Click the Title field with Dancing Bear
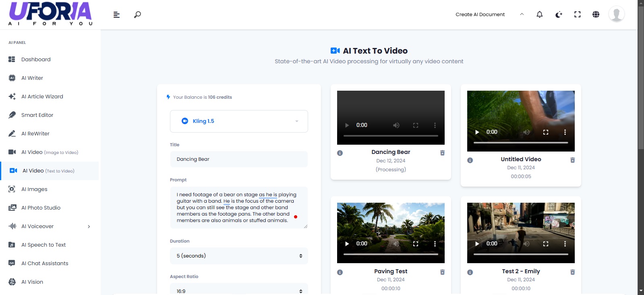The image size is (644, 295). [x=239, y=159]
